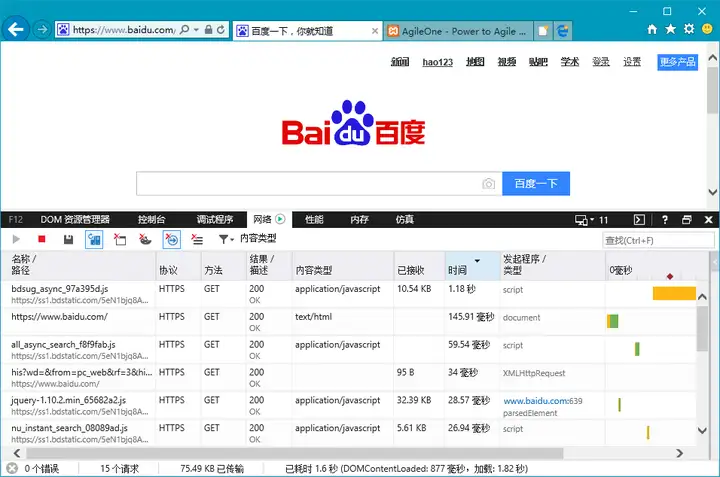720x477 pixels.
Task: Undock the developer tools window
Action: click(686, 220)
